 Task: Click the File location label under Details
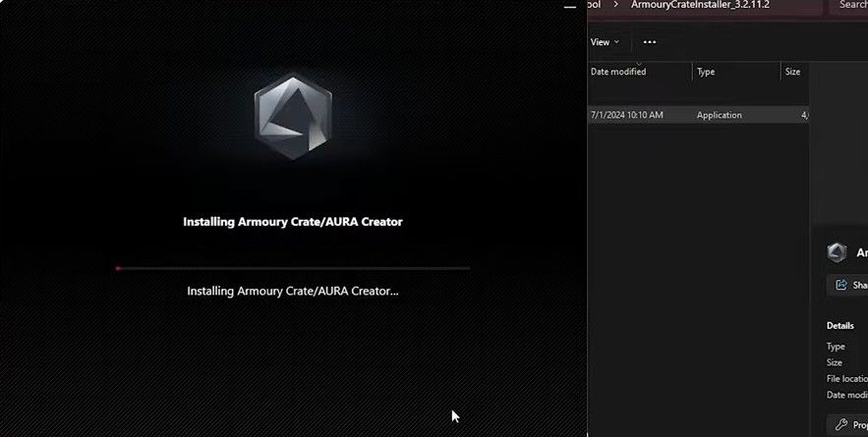(x=847, y=379)
